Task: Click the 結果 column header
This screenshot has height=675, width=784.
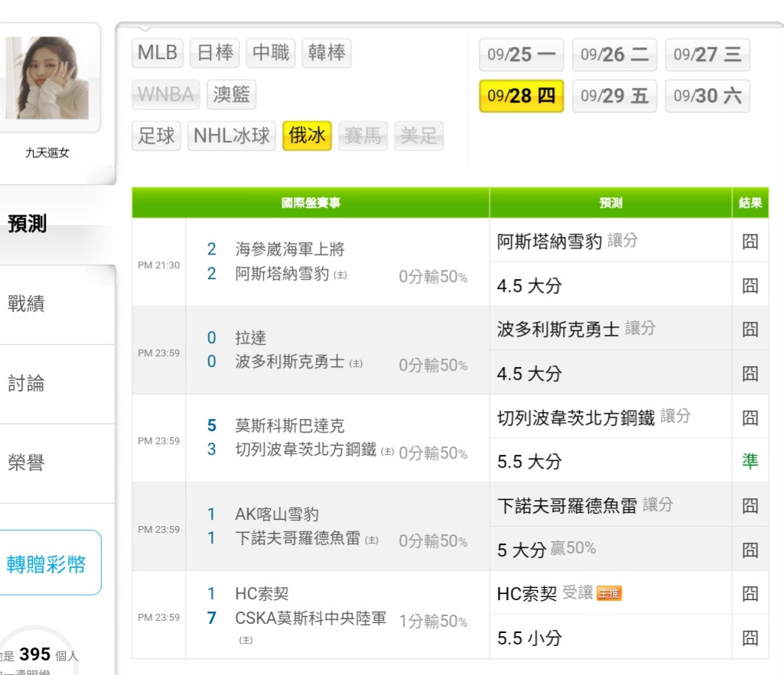Action: coord(750,203)
